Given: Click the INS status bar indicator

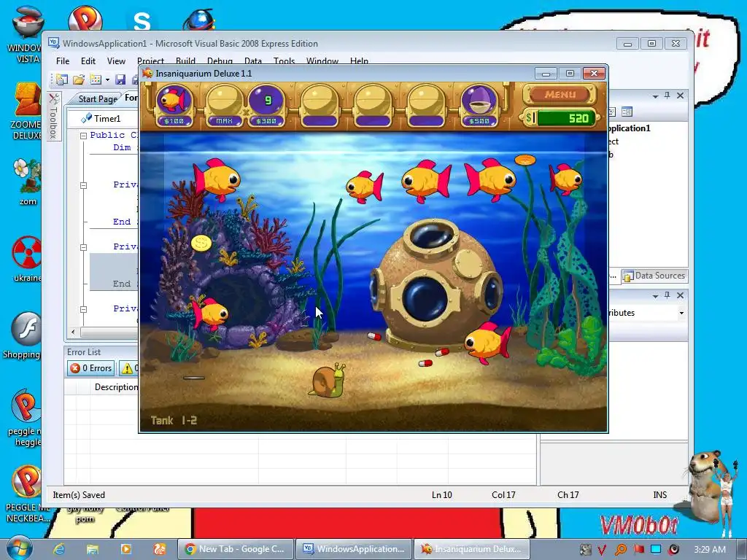Looking at the screenshot, I should [659, 495].
